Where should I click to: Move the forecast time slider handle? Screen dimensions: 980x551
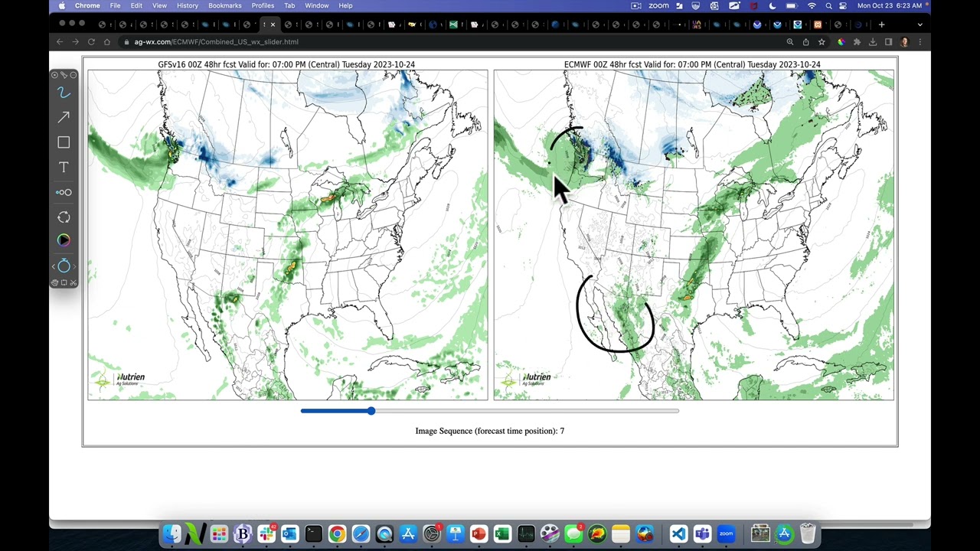(371, 411)
